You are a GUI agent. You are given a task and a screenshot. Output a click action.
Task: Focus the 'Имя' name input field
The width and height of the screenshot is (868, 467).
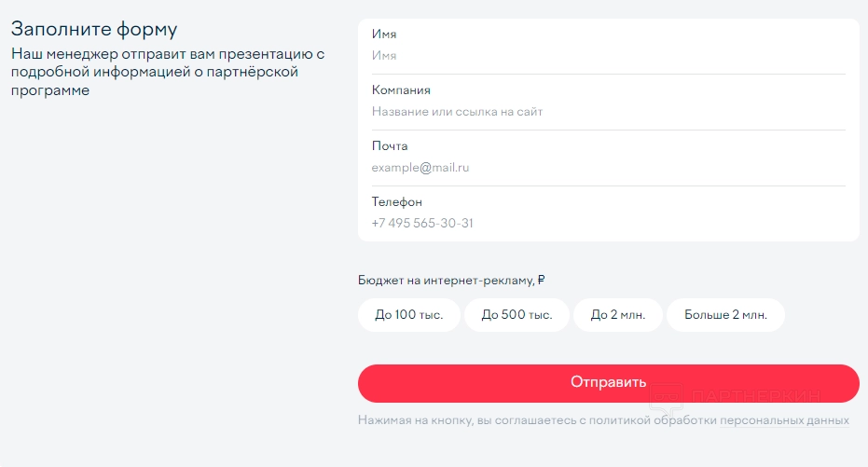(x=606, y=56)
